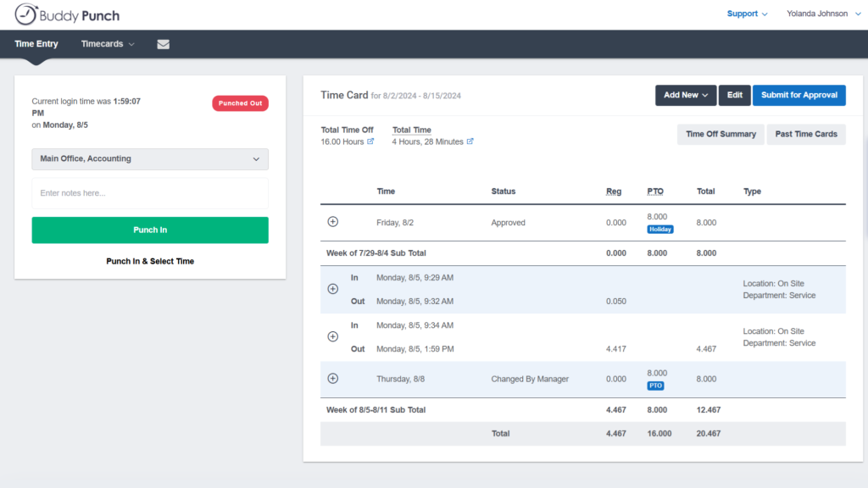Click the green Punch In button
Screen dimensions: 868x488
click(x=150, y=230)
